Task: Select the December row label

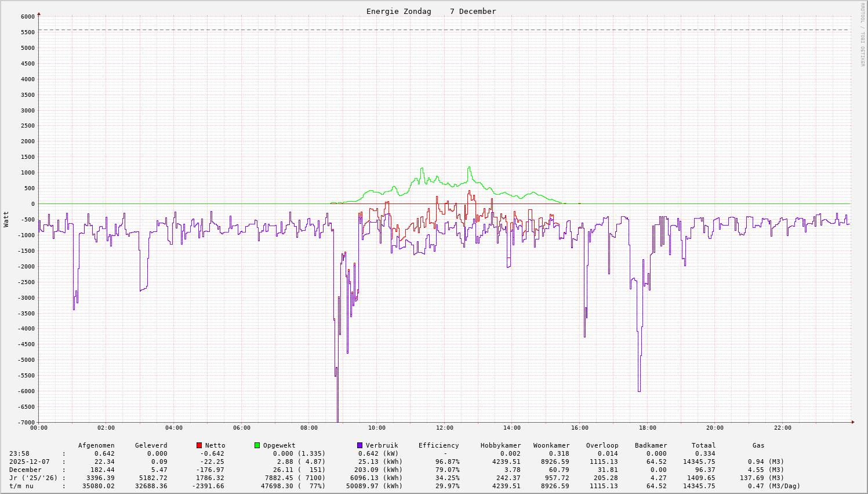Action: [x=26, y=470]
